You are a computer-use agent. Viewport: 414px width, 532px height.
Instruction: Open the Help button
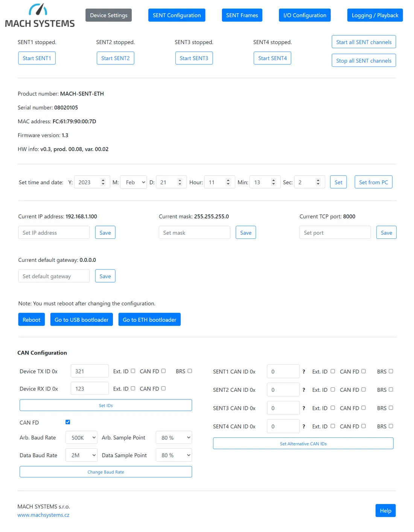[386, 511]
